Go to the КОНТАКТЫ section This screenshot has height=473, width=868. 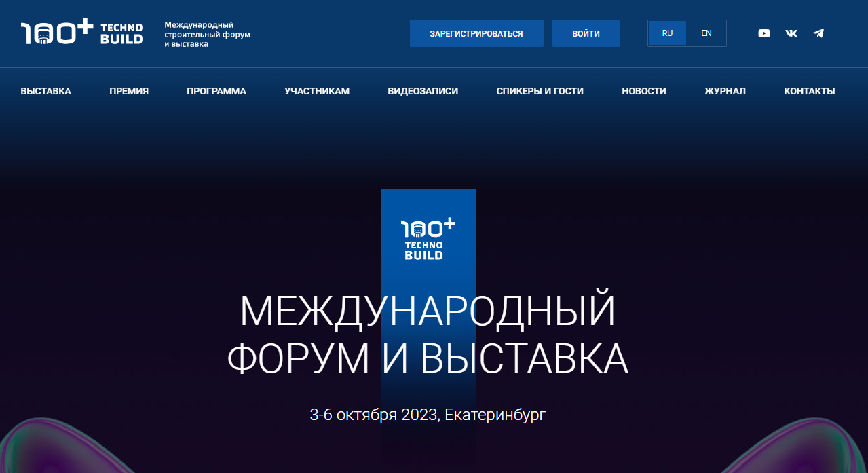(x=809, y=91)
